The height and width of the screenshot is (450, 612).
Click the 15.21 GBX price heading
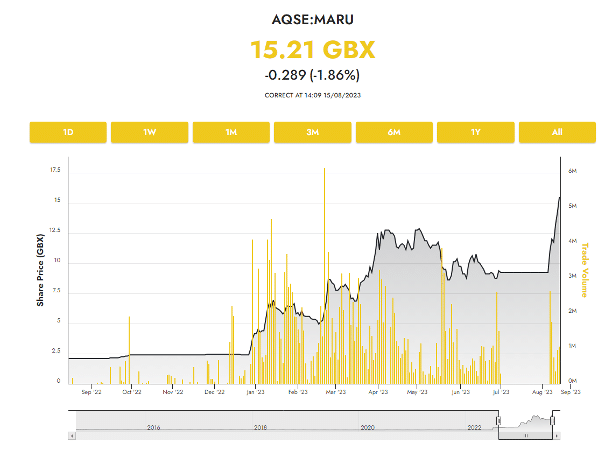tap(306, 50)
